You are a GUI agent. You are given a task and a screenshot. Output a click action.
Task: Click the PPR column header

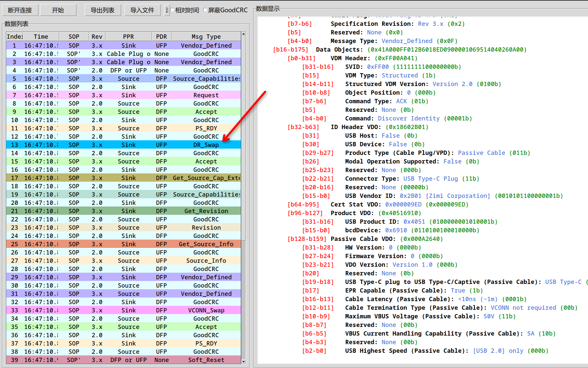(x=128, y=36)
